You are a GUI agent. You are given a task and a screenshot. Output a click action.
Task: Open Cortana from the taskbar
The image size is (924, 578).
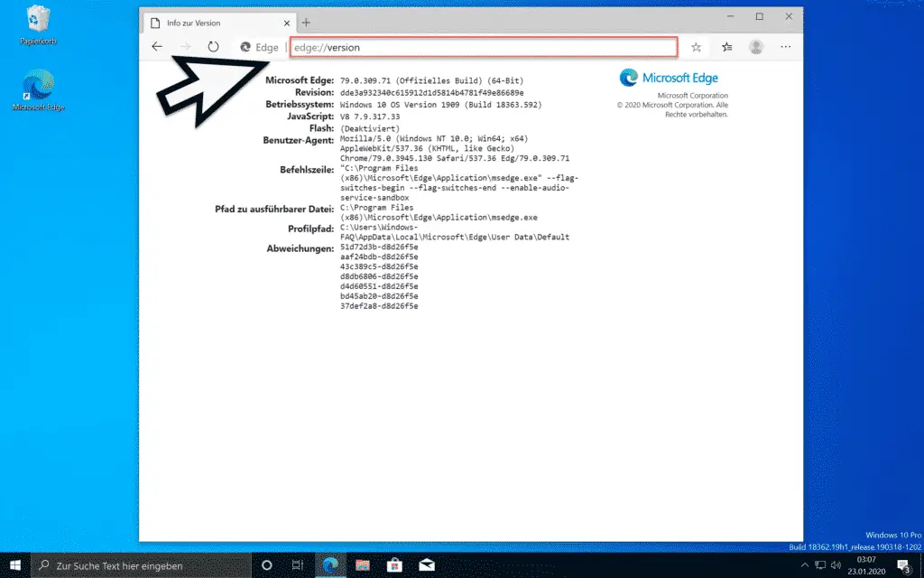click(266, 565)
